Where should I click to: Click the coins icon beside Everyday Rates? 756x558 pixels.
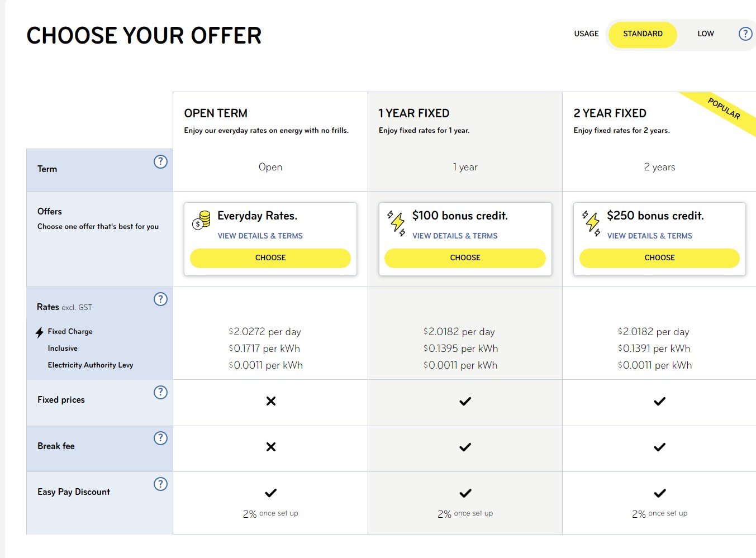click(201, 220)
